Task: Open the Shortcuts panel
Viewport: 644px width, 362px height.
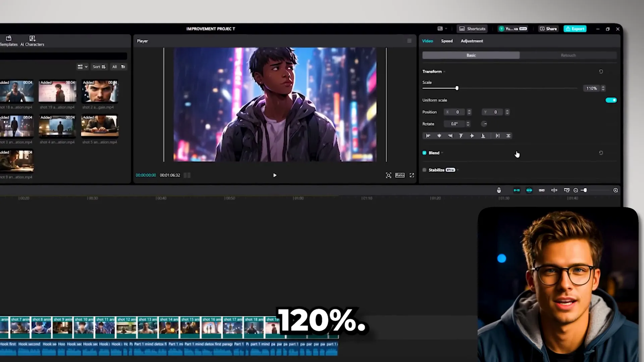Action: click(x=472, y=29)
